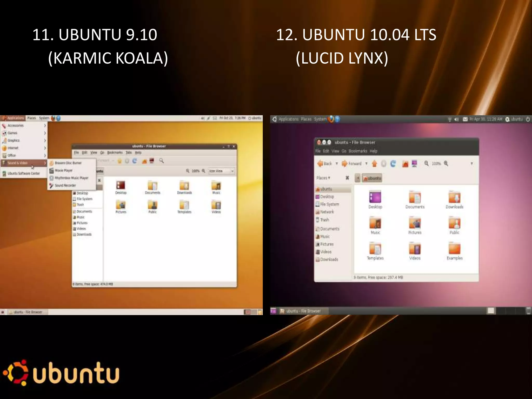The height and width of the screenshot is (399, 532).
Task: Click Show Desktop icon in Lucid bottom panel
Action: coord(273,311)
